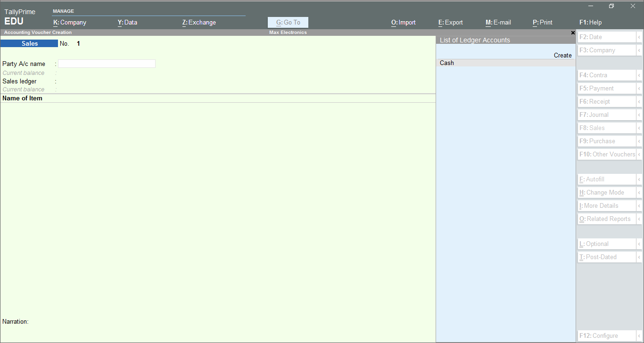Expand the arrow beside F2: Date
Viewport: 644px width, 343px height.
639,37
